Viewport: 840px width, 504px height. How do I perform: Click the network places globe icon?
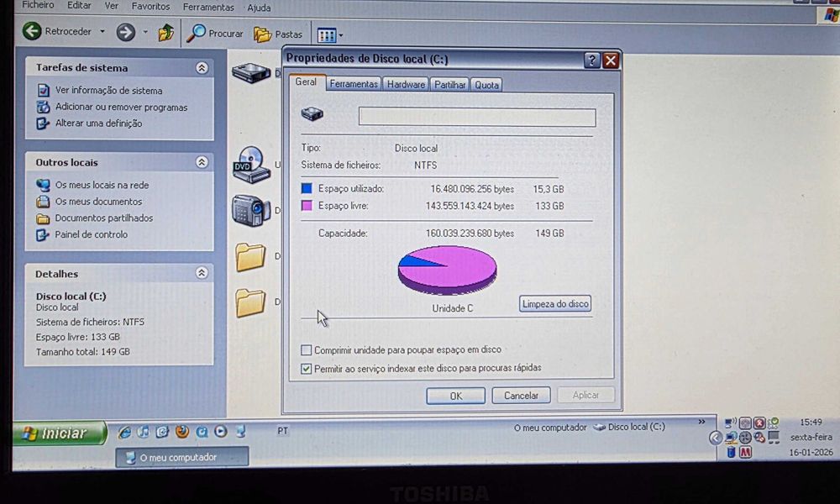(x=43, y=185)
